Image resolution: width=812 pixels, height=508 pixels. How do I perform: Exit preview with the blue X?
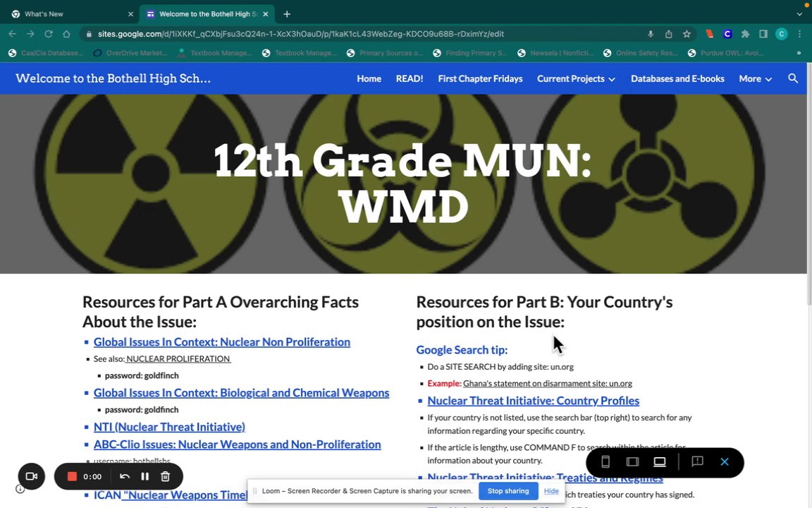(x=725, y=461)
